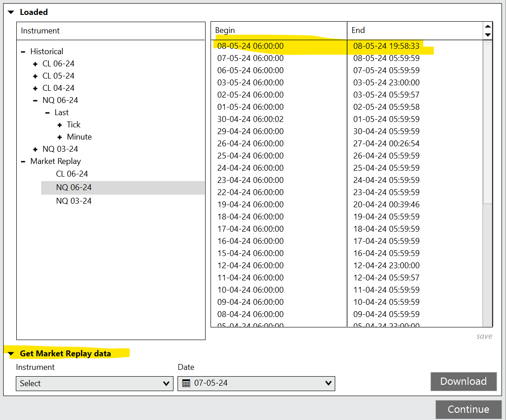Select row beginning 07-05-24 06:00:00

tap(347, 58)
